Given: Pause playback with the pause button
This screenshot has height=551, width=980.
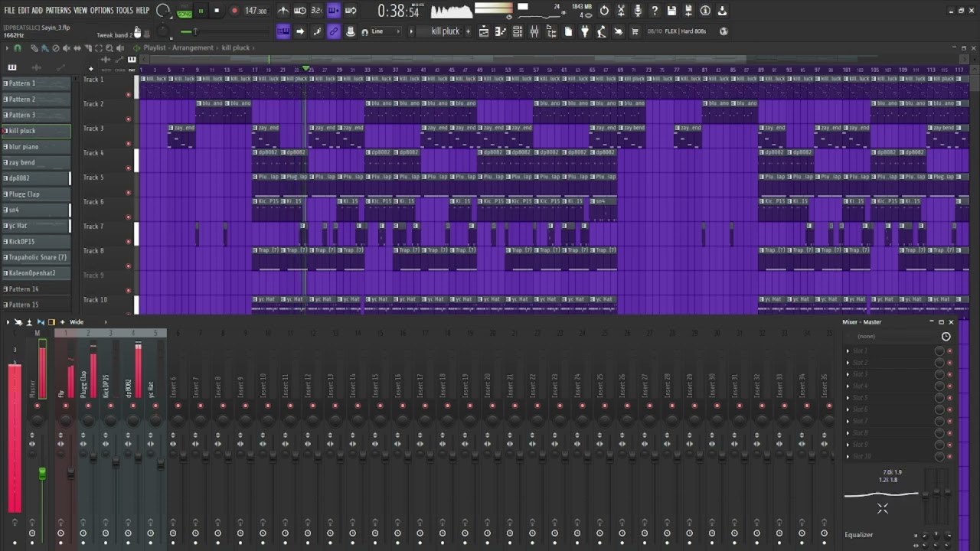Looking at the screenshot, I should [201, 11].
